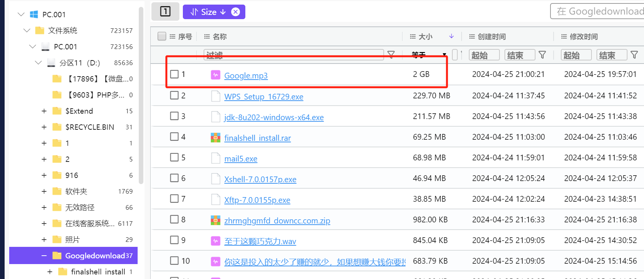Click the size filter value input
Viewport: 644px width, 279px height.
pyautogui.click(x=455, y=55)
